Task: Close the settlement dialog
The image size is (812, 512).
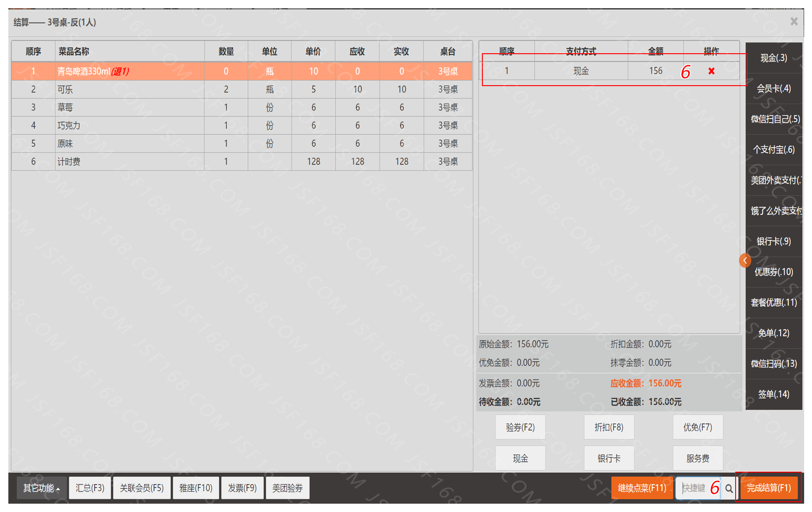Action: click(794, 21)
